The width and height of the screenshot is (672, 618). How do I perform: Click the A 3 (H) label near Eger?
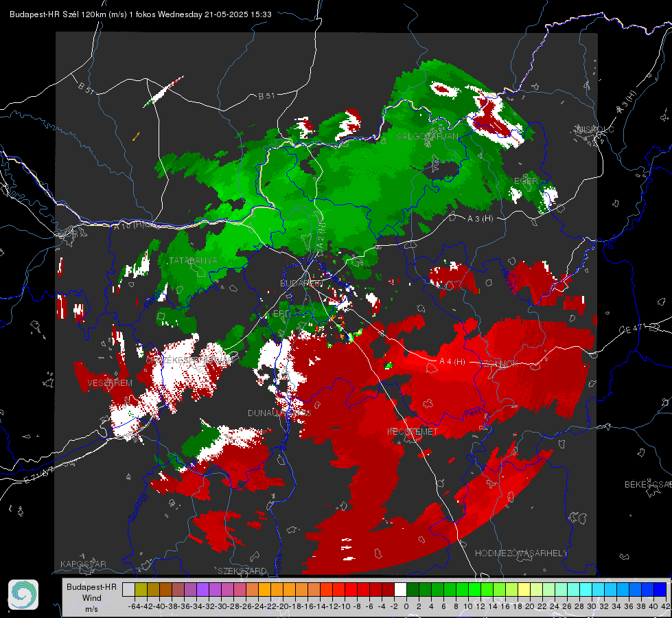[480, 218]
